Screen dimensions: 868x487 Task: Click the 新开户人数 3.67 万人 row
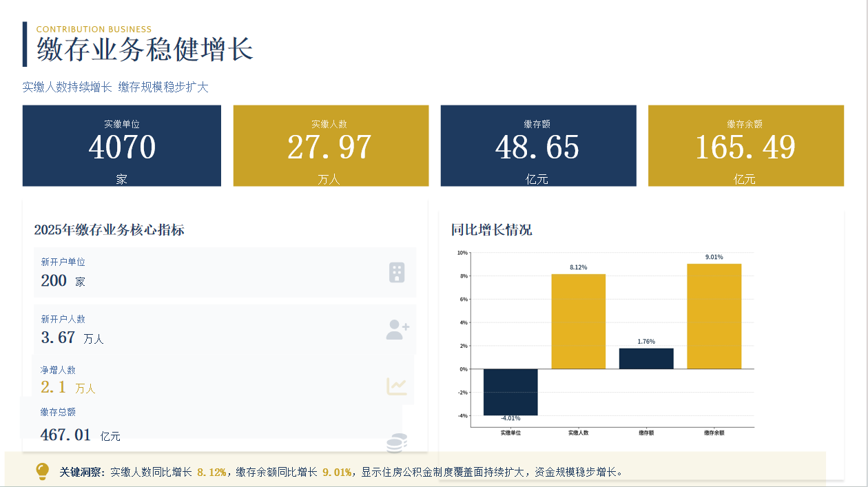tap(225, 329)
